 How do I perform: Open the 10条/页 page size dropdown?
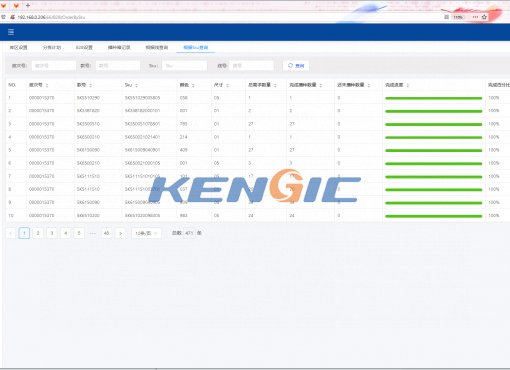pyautogui.click(x=146, y=233)
